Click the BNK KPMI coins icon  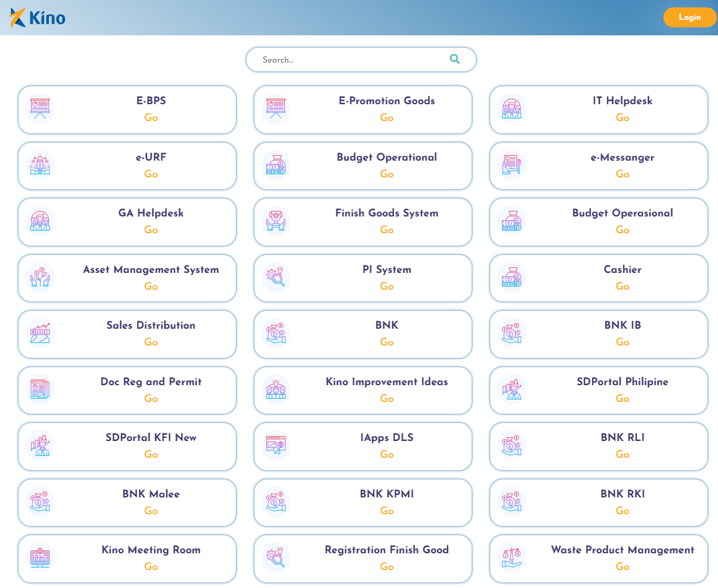click(x=276, y=502)
